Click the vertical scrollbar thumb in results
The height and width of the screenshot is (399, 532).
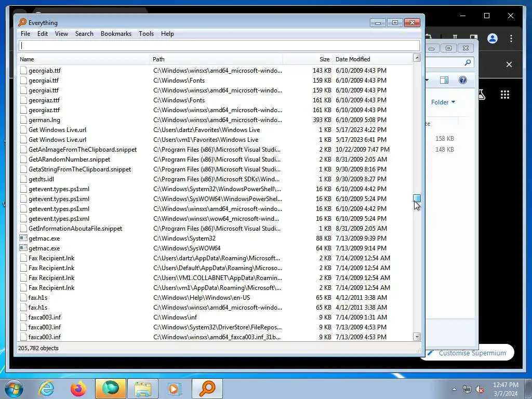point(417,198)
